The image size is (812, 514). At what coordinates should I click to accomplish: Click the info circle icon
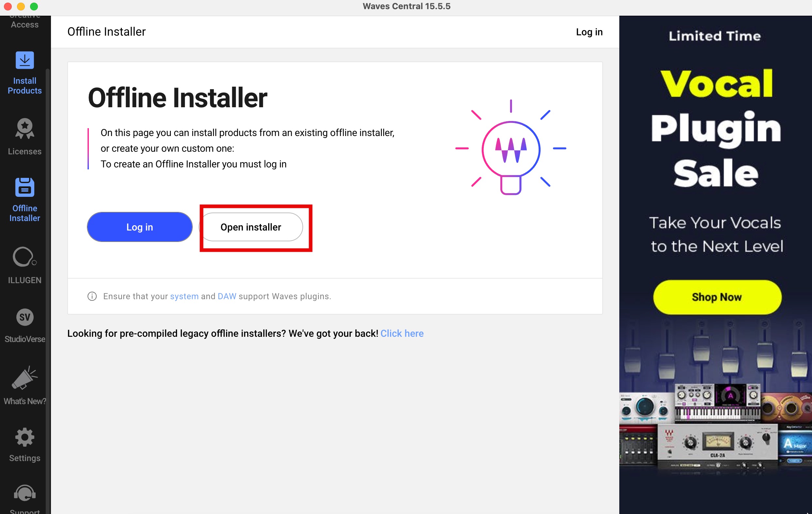tap(92, 296)
